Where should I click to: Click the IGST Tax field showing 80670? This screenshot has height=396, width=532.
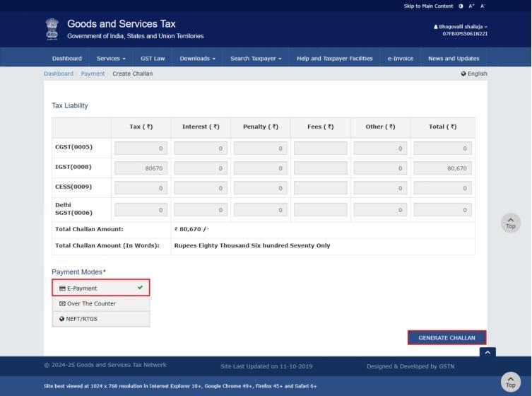pyautogui.click(x=141, y=168)
